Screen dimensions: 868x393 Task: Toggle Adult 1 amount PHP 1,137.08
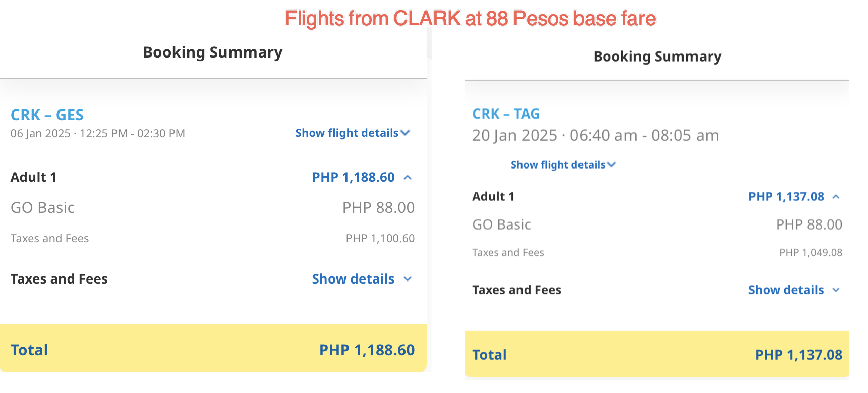pyautogui.click(x=786, y=197)
